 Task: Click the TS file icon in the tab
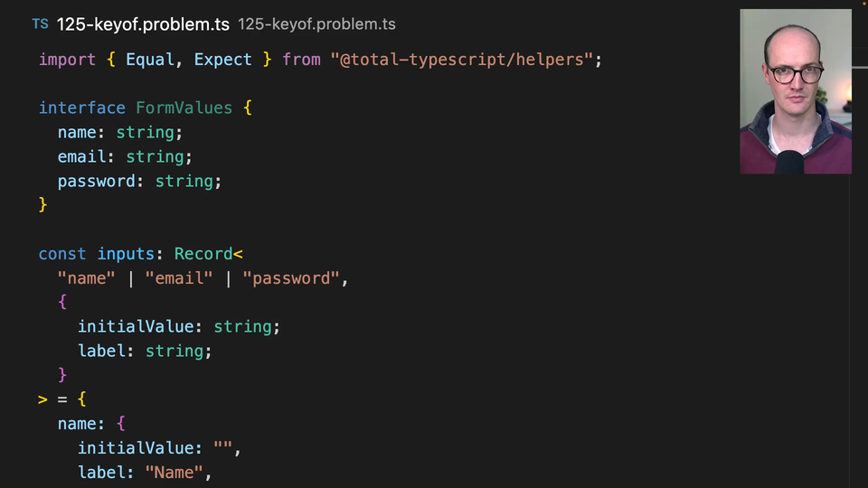click(40, 24)
